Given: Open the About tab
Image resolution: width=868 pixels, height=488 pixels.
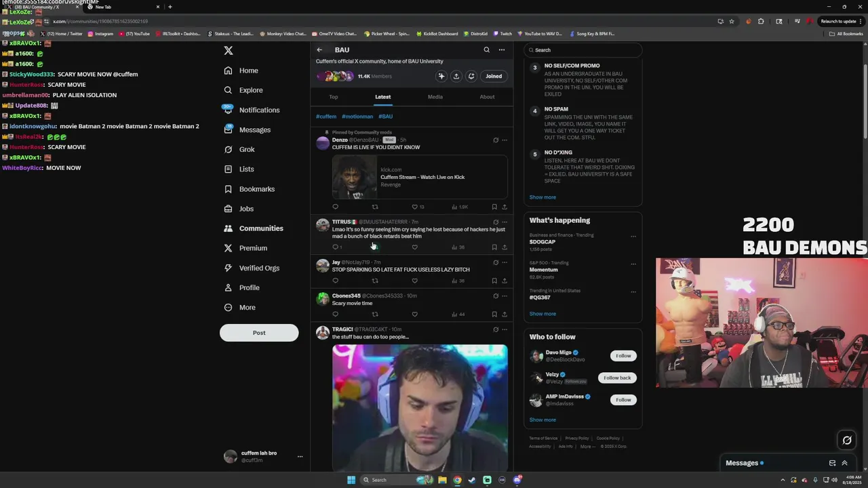Looking at the screenshot, I should 488,97.
